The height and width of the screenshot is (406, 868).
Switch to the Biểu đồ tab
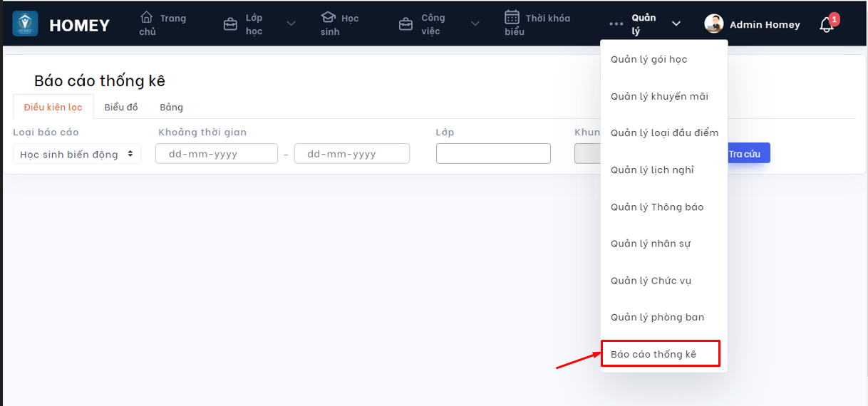(121, 107)
